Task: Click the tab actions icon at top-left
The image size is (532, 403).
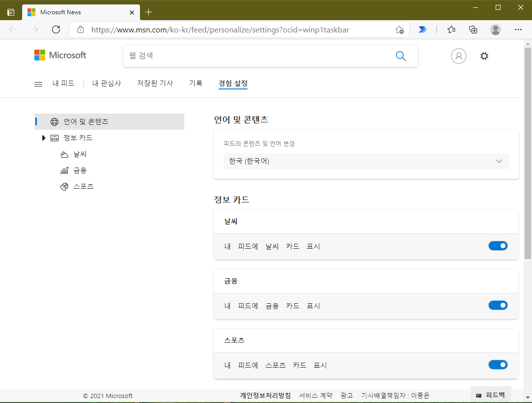Action: click(11, 12)
